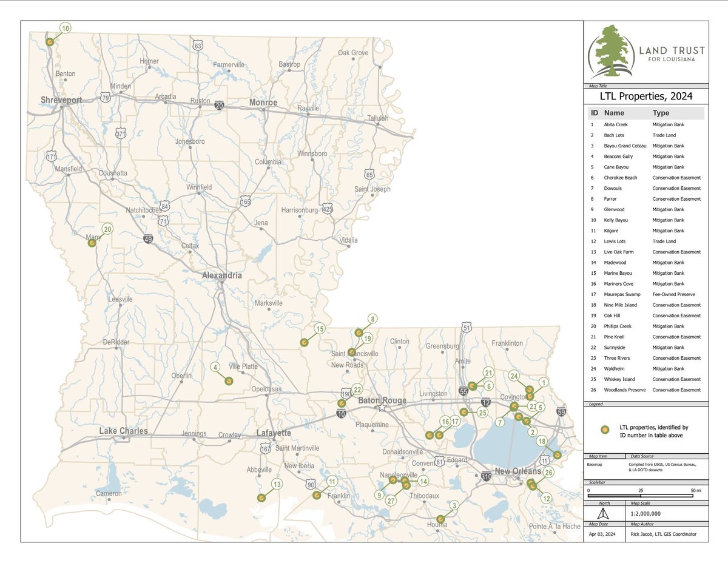Click the 'Maurepas Swamp' table row
This screenshot has height=563, width=728.
coord(646,294)
